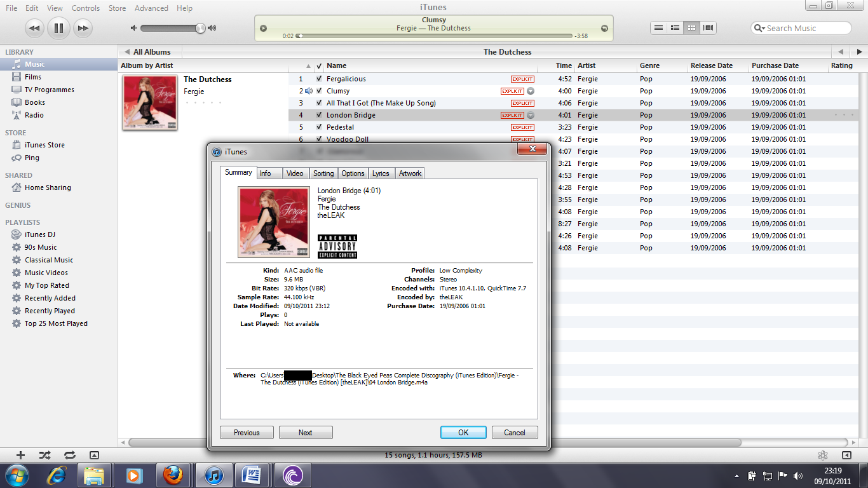Uncheck the Clumsy track checkbox
Image resolution: width=868 pixels, height=488 pixels.
(x=319, y=91)
